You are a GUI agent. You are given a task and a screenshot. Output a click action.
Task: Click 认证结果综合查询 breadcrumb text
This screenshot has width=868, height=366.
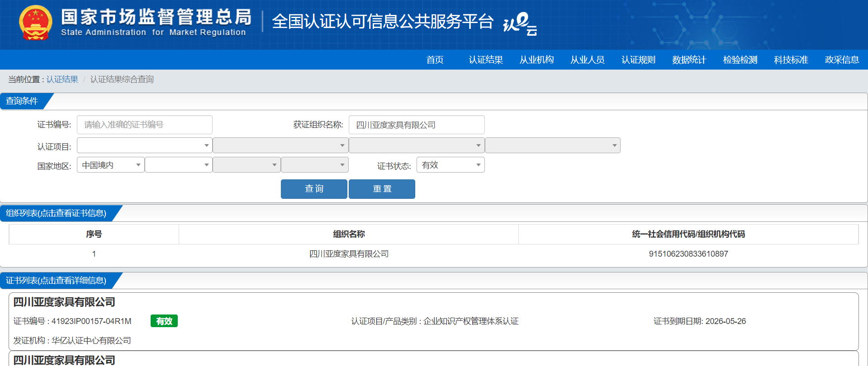122,80
